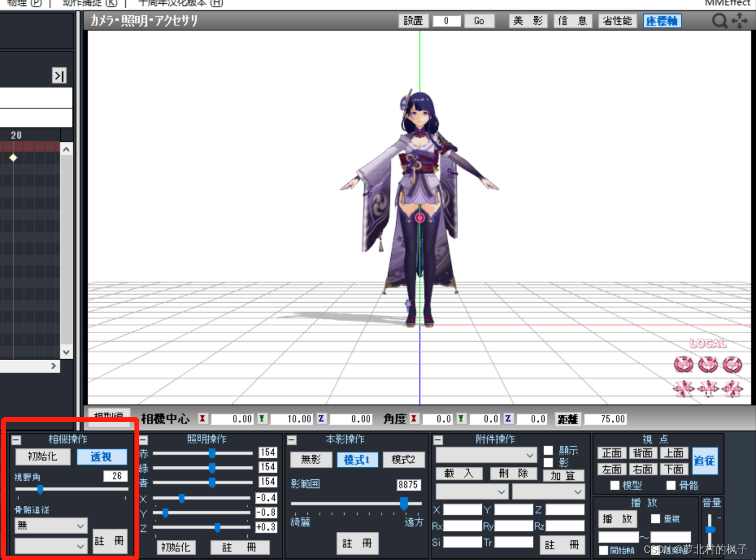Viewport: 756px width, 560px height.
Task: Click the timeline vertical scrollbar down arrow
Action: (66, 352)
